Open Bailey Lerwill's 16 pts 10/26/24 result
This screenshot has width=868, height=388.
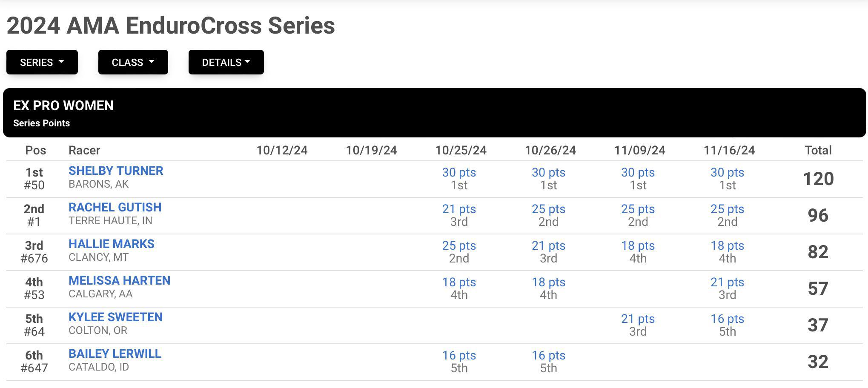548,355
